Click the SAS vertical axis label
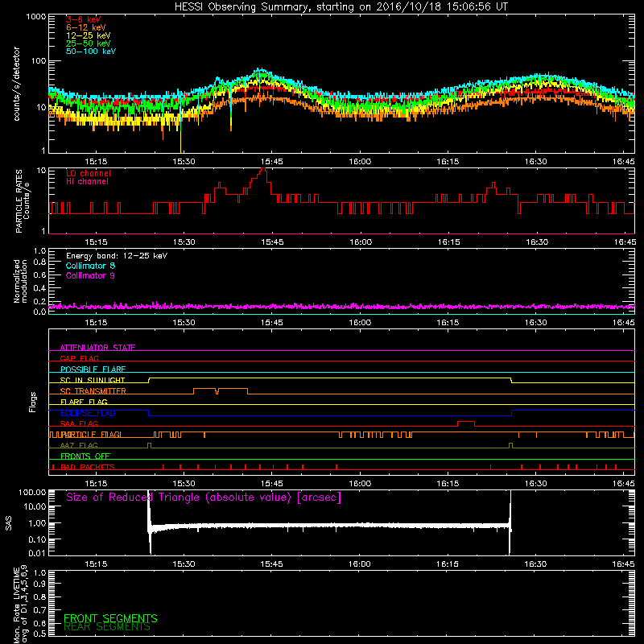 pyautogui.click(x=9, y=523)
